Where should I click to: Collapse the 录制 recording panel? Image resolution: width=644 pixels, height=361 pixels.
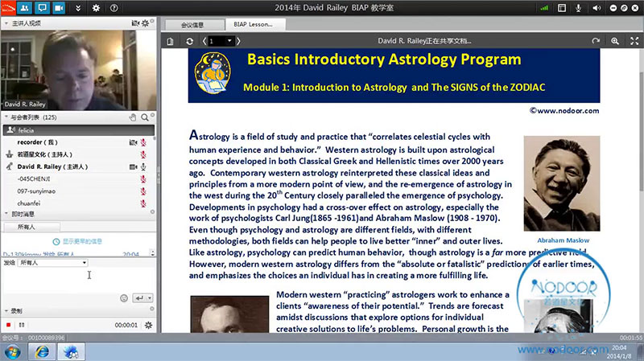6,310
